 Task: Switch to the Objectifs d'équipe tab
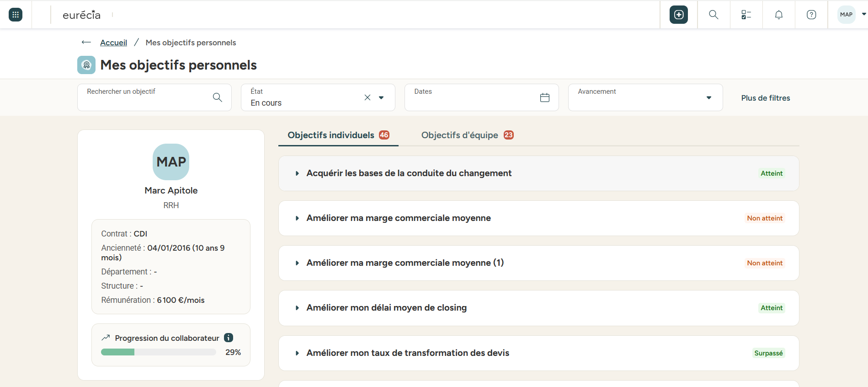point(467,135)
